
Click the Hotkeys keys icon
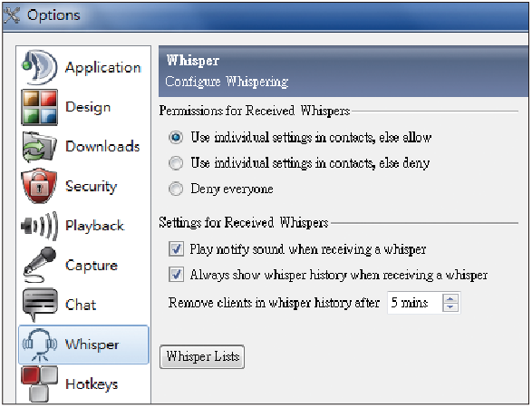(x=39, y=384)
